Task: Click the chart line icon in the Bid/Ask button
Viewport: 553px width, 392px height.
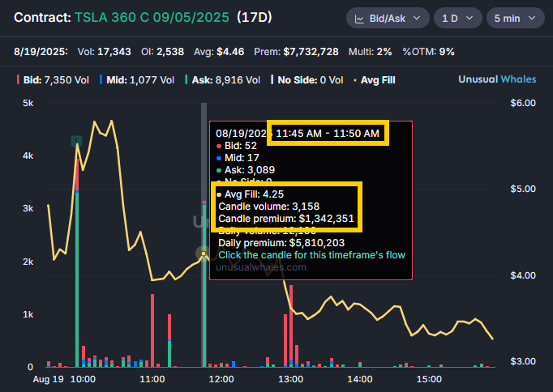Action: 359,19
